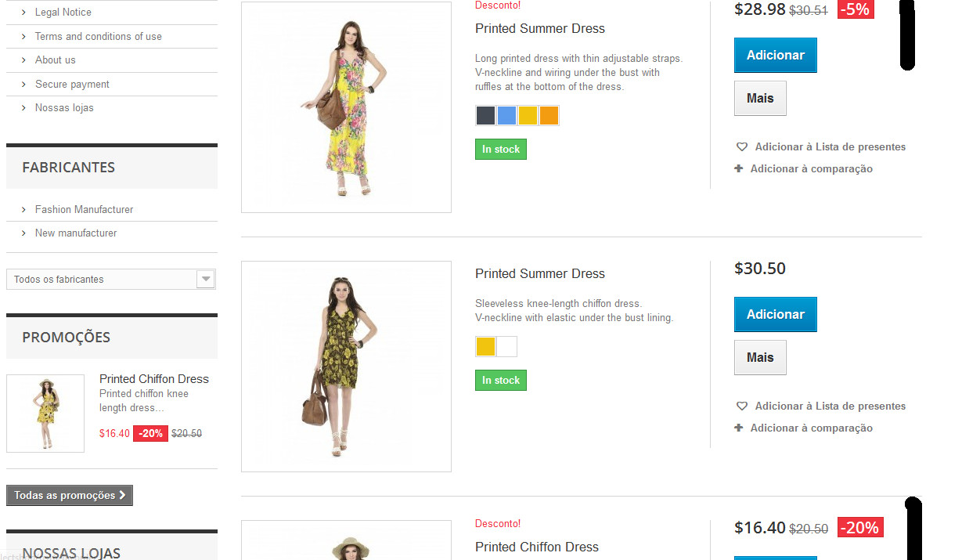Click plus icon beside $30.50 comparison link
The width and height of the screenshot is (980, 560).
point(739,428)
